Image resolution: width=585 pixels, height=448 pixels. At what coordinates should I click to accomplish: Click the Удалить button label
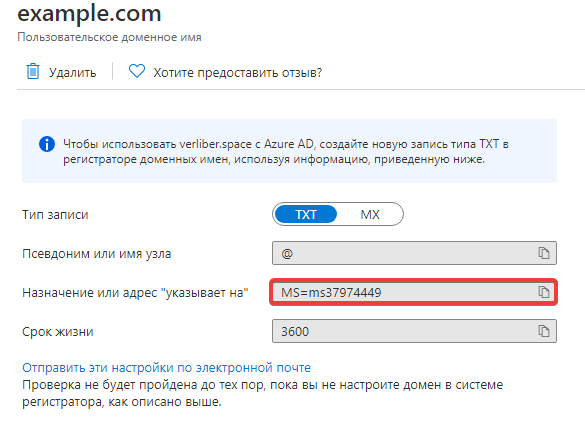coord(72,72)
